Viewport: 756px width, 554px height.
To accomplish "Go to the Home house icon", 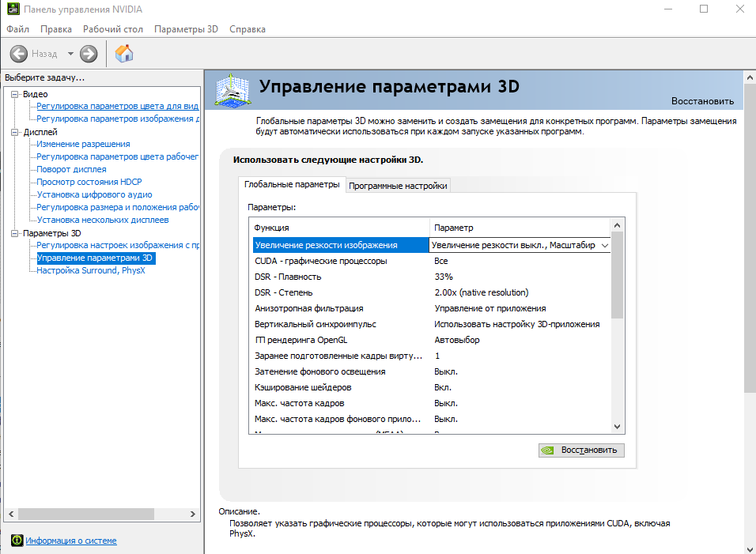I will coord(124,54).
